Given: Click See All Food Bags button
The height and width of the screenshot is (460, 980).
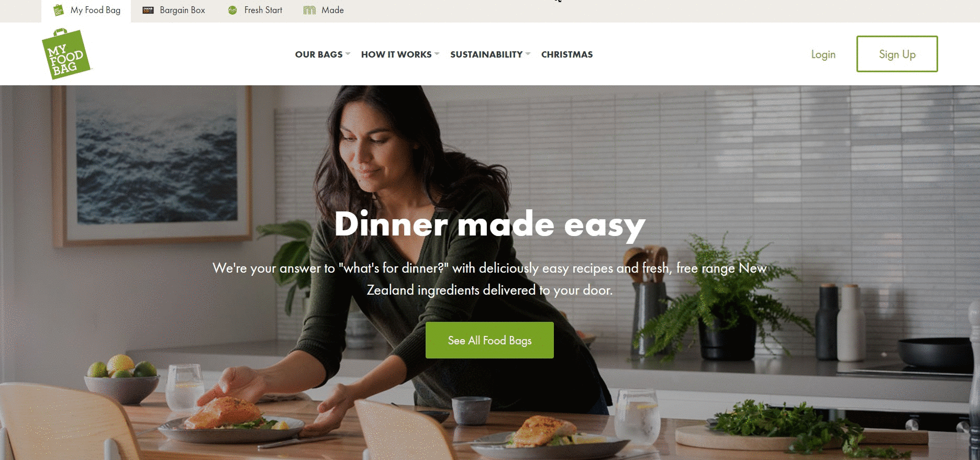Looking at the screenshot, I should [489, 340].
